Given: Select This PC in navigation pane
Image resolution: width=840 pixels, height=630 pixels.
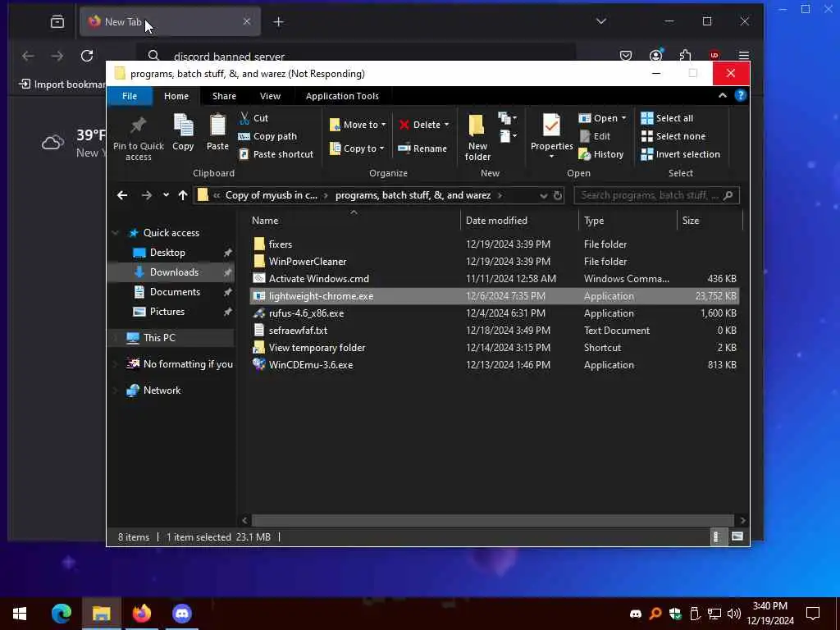Looking at the screenshot, I should (x=159, y=337).
